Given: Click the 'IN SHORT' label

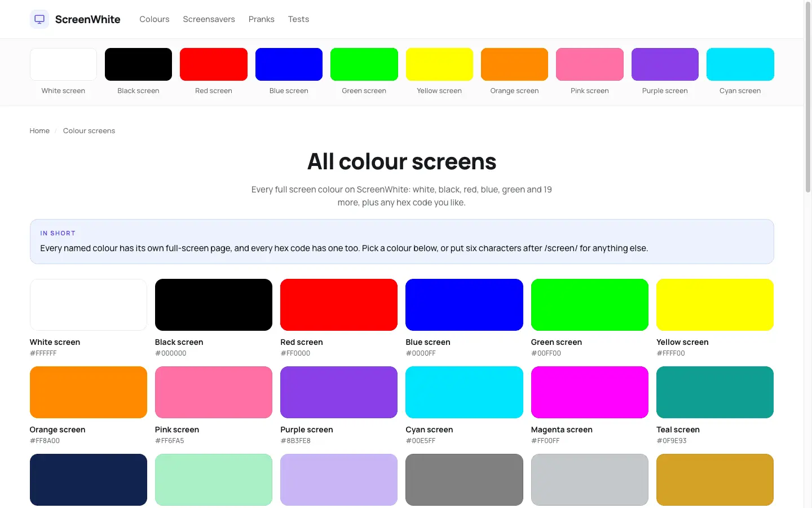Looking at the screenshot, I should [58, 233].
